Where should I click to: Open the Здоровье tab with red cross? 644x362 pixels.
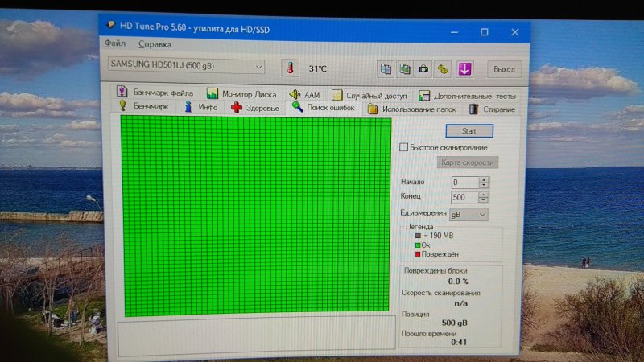(255, 108)
